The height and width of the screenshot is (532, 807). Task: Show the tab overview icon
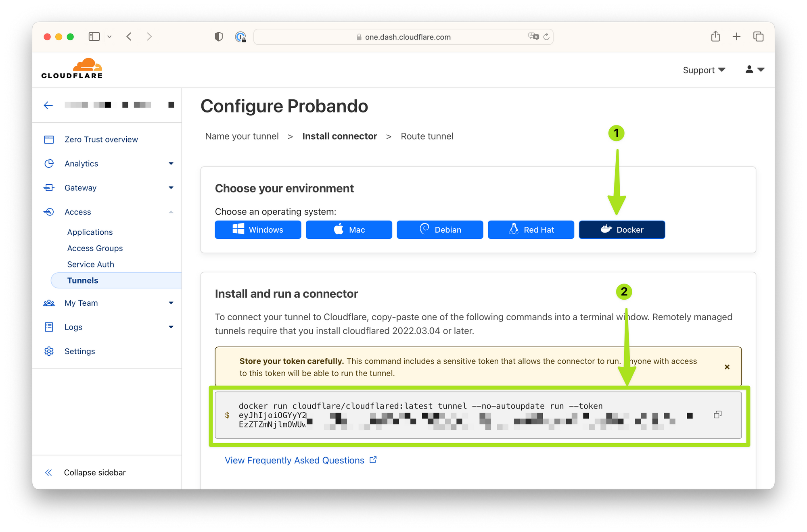coord(758,37)
